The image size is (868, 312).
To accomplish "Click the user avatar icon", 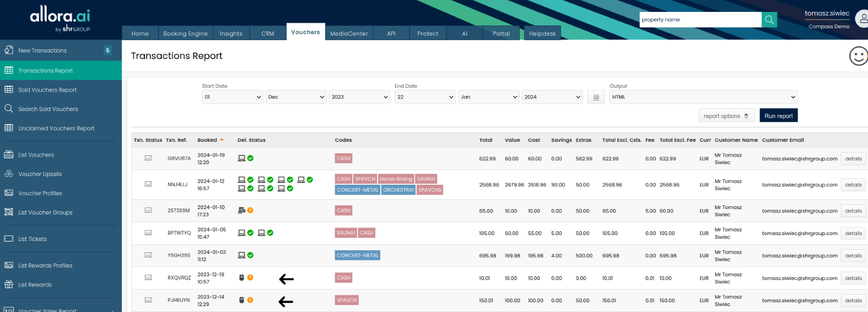I will [x=862, y=18].
